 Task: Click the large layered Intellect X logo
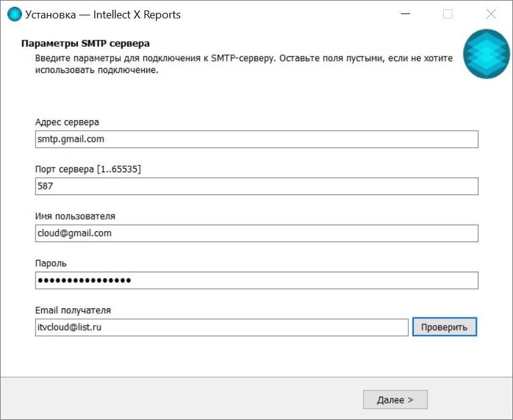pos(486,54)
